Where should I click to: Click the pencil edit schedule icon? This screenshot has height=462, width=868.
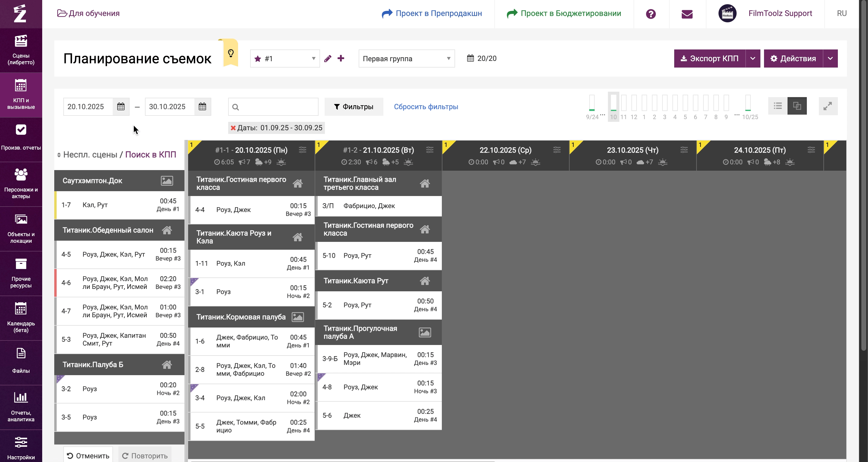click(328, 59)
